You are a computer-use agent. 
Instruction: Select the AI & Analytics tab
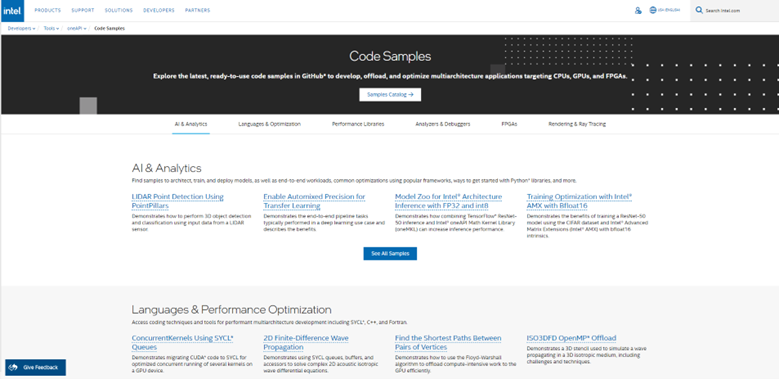point(191,124)
